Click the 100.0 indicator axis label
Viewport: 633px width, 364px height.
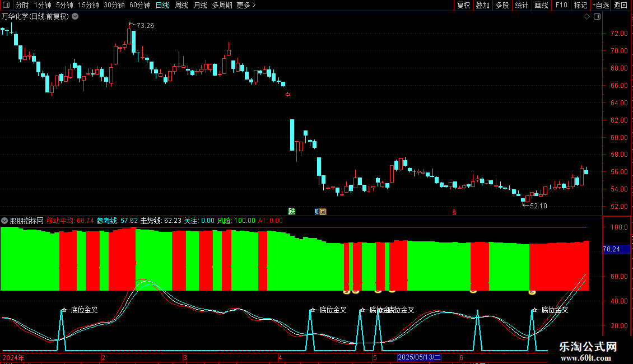619,227
